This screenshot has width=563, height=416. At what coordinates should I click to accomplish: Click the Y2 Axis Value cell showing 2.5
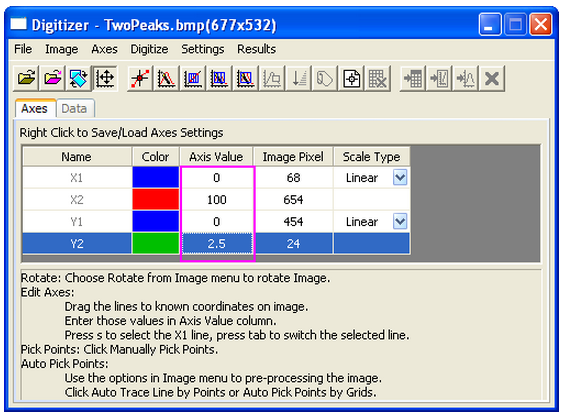[x=217, y=243]
